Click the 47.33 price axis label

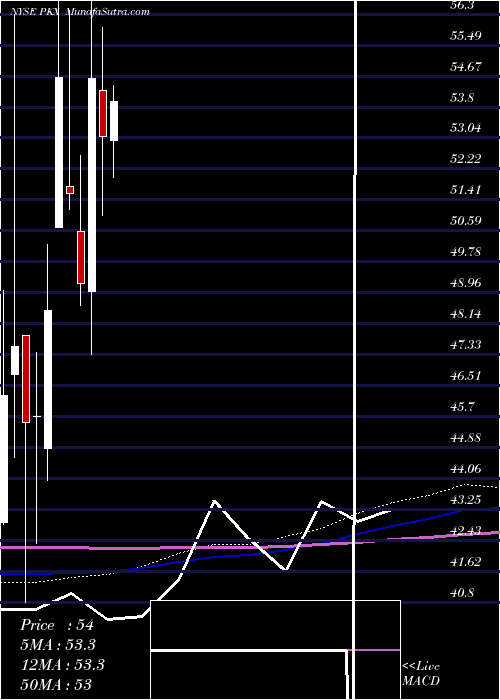click(466, 345)
